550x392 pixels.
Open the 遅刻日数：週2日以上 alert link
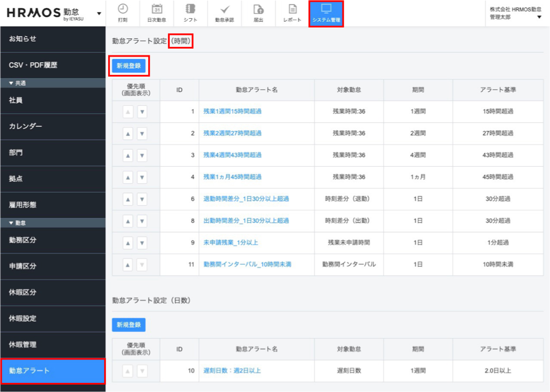[232, 371]
